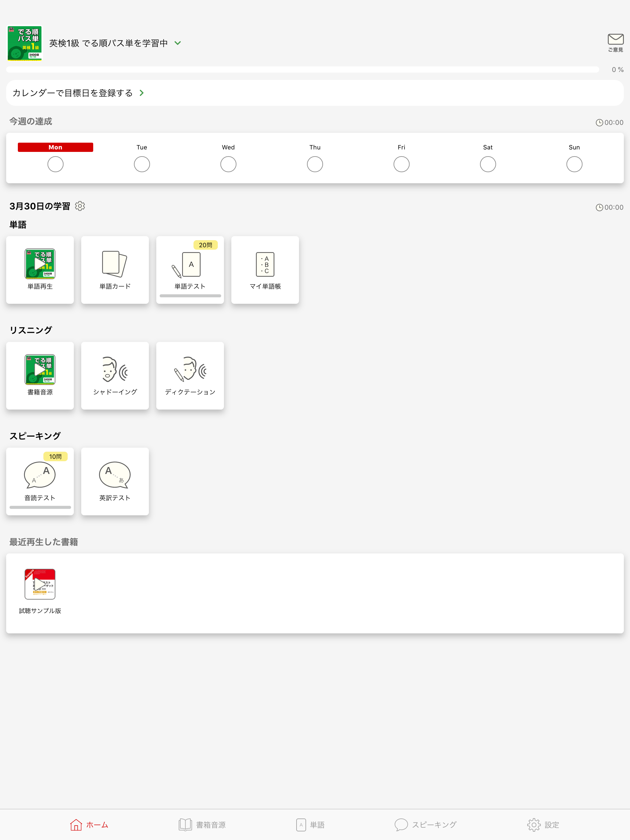
Task: Go to 設定 settings tab
Action: pos(543,824)
